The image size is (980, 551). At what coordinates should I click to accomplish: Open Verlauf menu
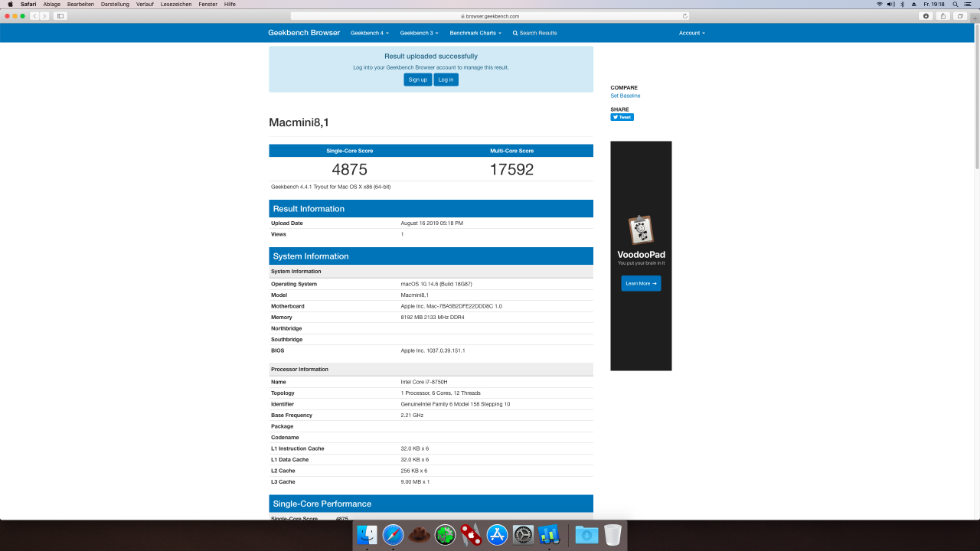(145, 4)
